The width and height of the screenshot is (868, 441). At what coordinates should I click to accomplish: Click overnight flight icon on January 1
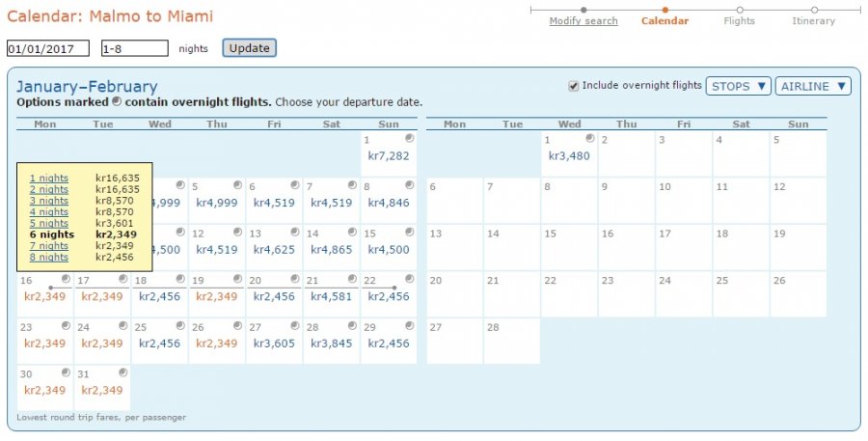coord(410,138)
